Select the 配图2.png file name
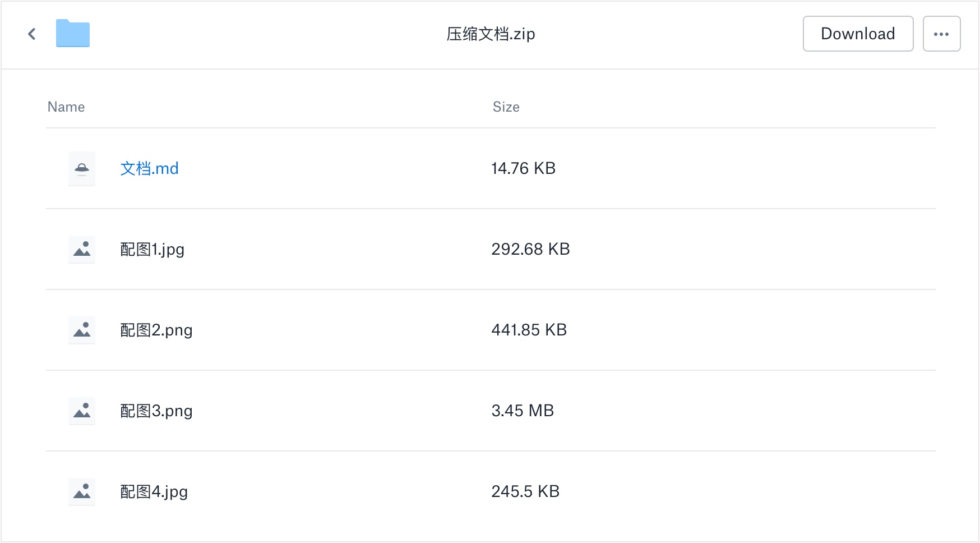Viewport: 980px width, 543px height. pos(156,330)
